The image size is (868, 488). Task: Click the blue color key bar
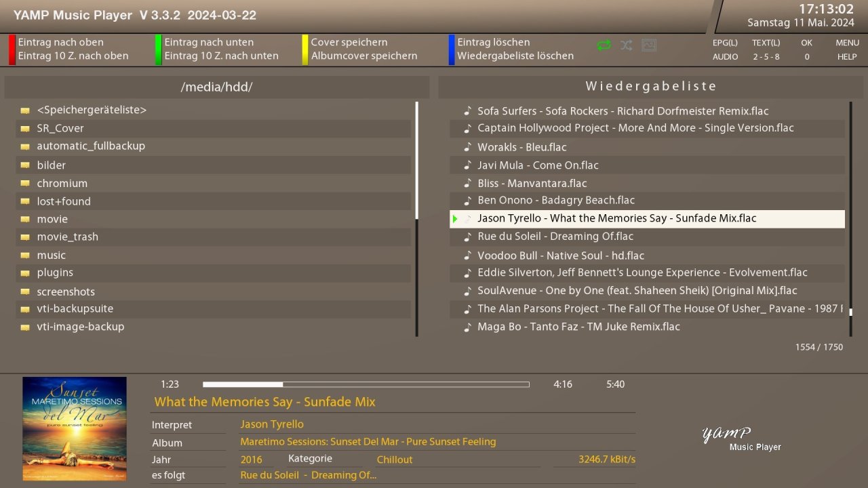[451, 49]
